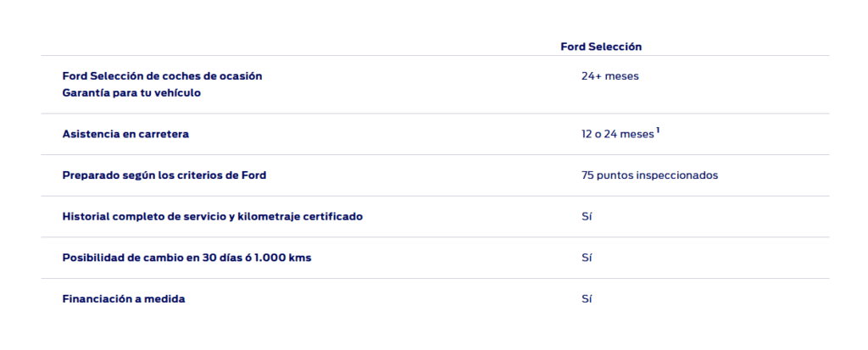Click the Financiación a medida row label
The image size is (868, 350).
(x=124, y=299)
